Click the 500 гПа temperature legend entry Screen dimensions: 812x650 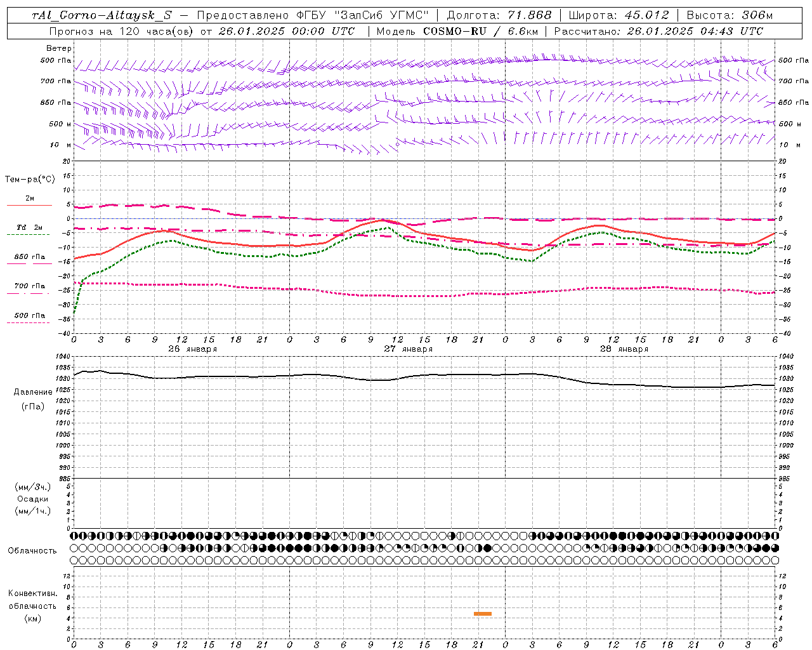(x=30, y=315)
